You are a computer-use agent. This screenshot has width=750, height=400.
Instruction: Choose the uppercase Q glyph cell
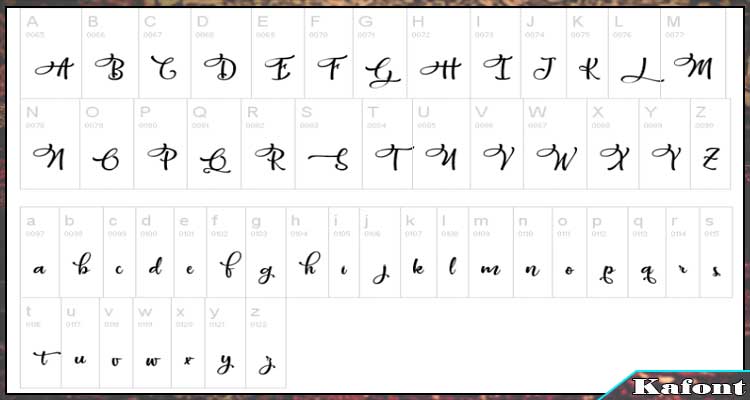(214, 144)
